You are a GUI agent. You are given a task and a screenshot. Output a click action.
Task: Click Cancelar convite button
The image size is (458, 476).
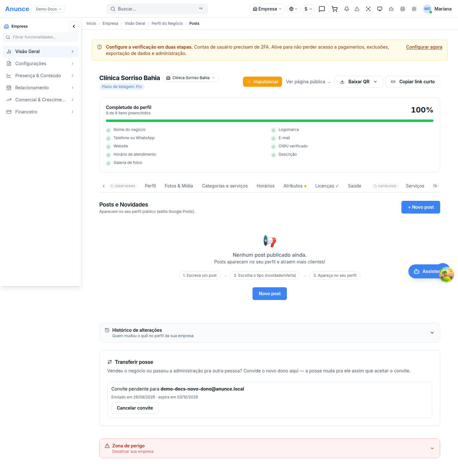coord(135,408)
